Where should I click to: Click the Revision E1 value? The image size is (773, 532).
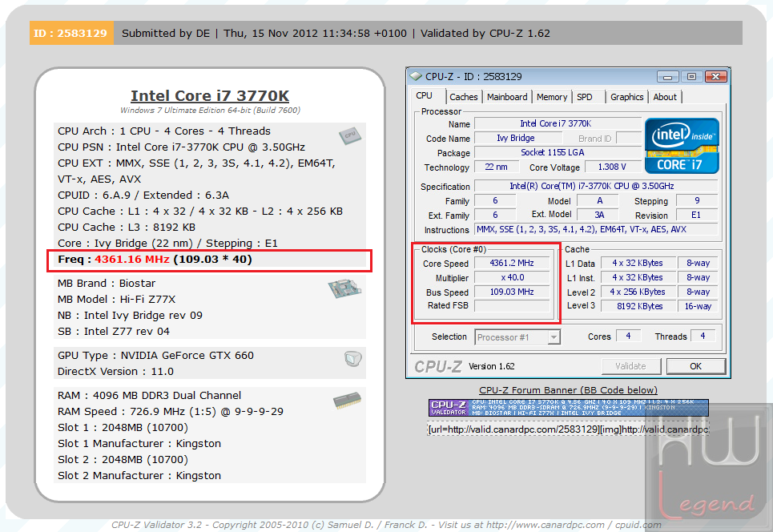point(696,215)
